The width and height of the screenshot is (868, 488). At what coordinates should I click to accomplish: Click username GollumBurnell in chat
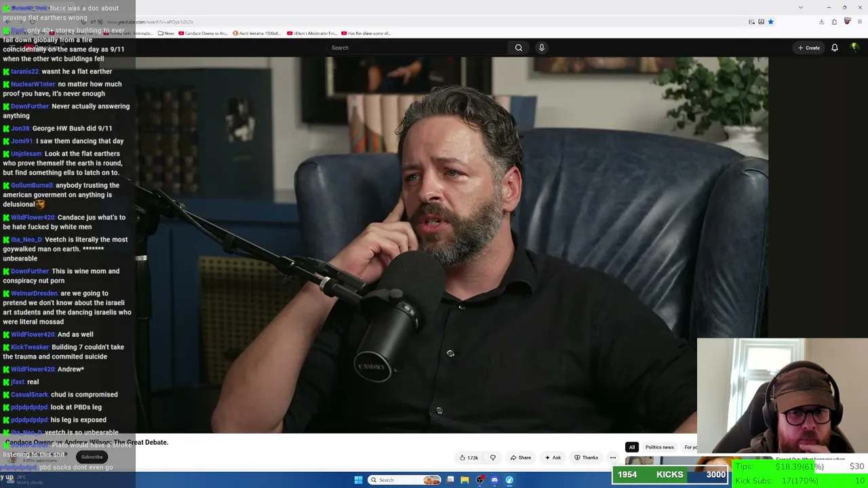click(x=31, y=185)
